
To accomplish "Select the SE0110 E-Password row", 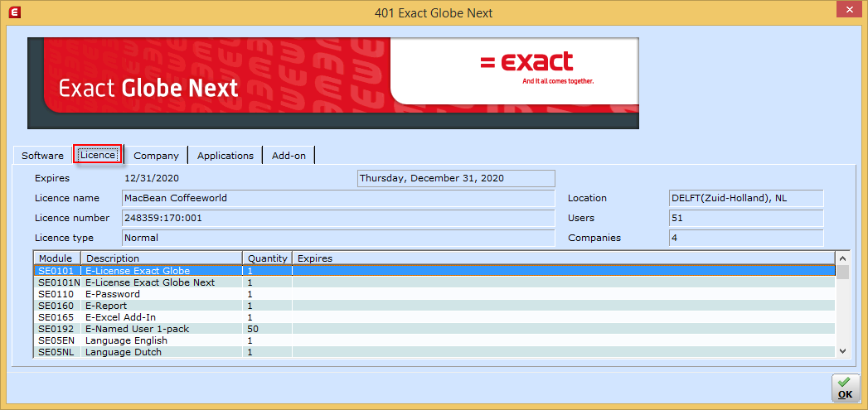I will pos(434,294).
